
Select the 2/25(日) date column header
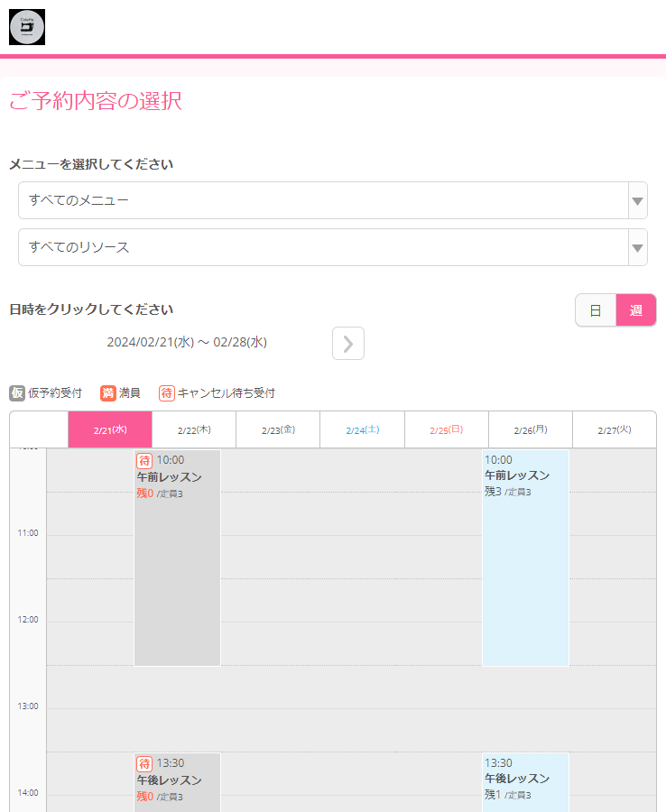click(446, 430)
